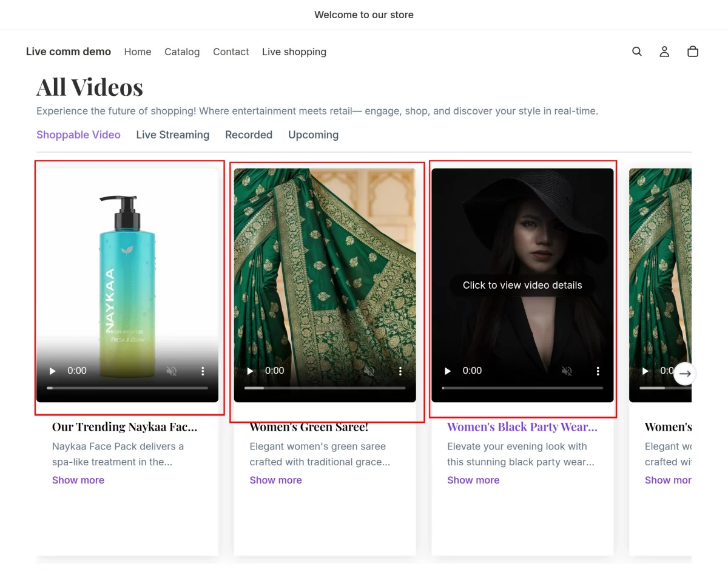728x572 pixels.
Task: Seek in Black Party Wear progress bar
Action: tap(522, 388)
